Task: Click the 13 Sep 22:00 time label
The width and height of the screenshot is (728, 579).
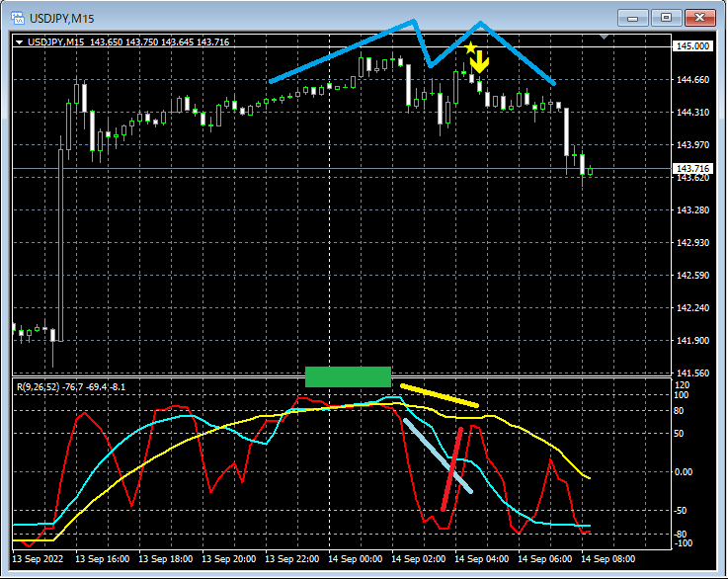Action: coord(292,559)
